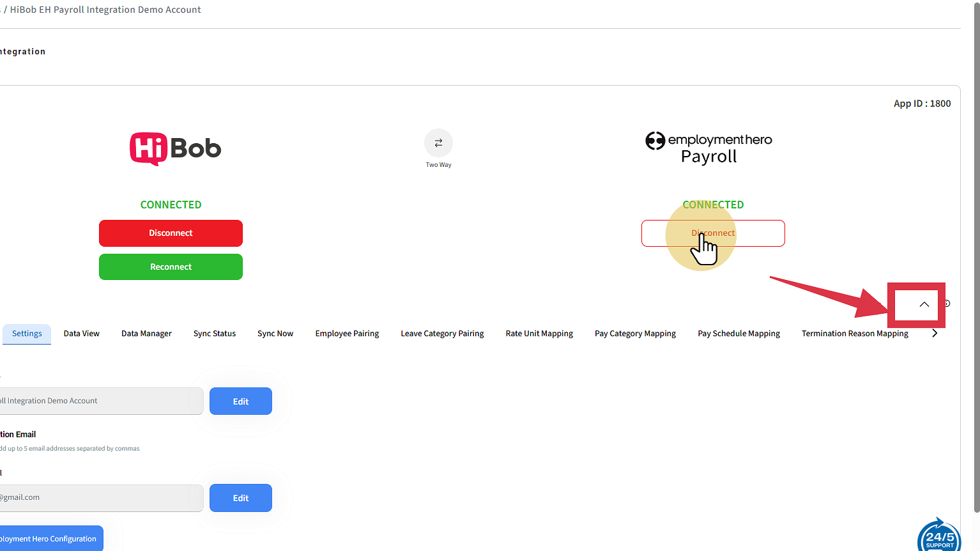
Task: Switch to the Data View tab
Action: (x=82, y=334)
